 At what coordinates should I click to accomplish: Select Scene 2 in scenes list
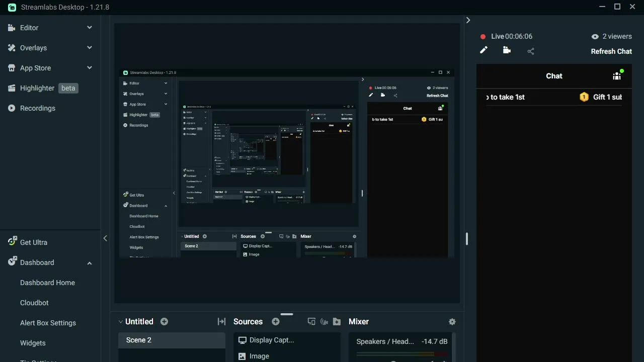172,340
